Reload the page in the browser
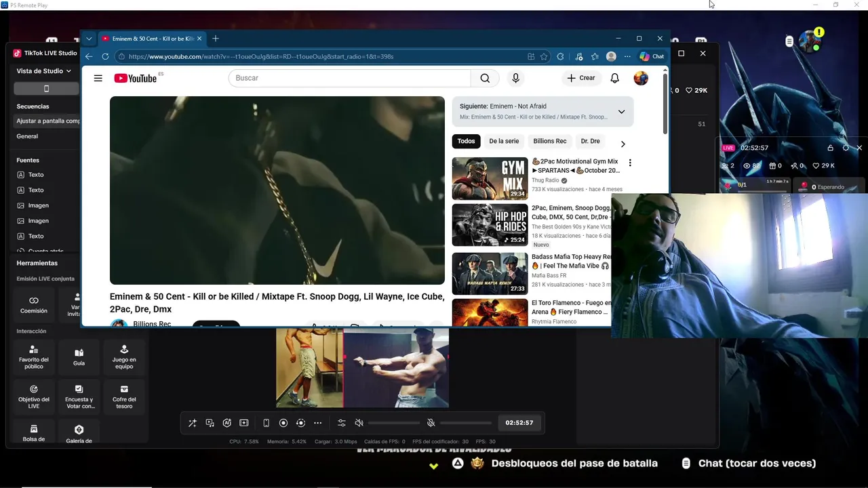This screenshot has width=868, height=488. tap(105, 56)
